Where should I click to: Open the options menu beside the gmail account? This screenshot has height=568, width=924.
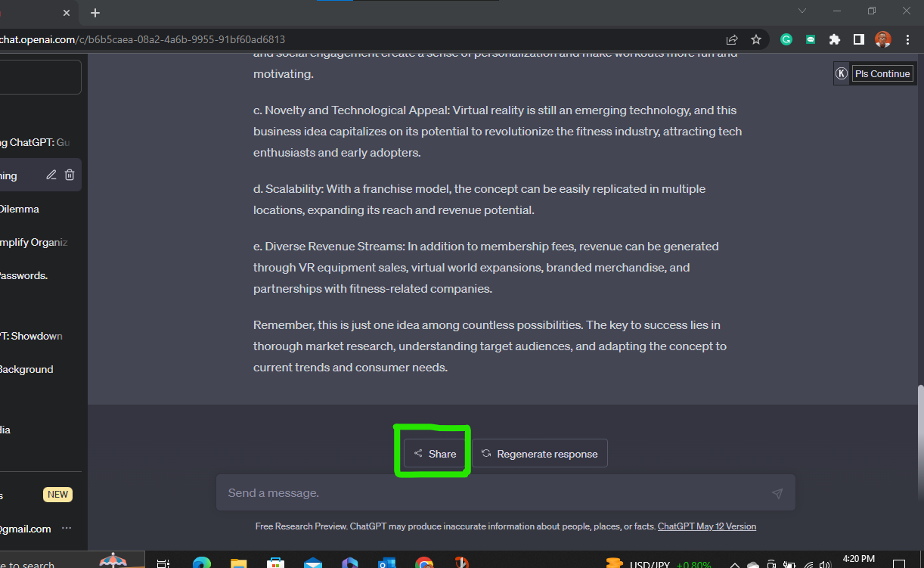pos(66,529)
